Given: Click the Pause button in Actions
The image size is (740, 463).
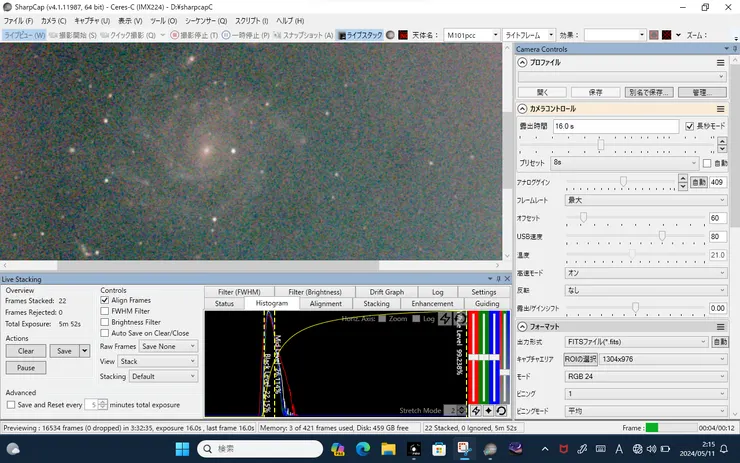Looking at the screenshot, I should [x=26, y=368].
